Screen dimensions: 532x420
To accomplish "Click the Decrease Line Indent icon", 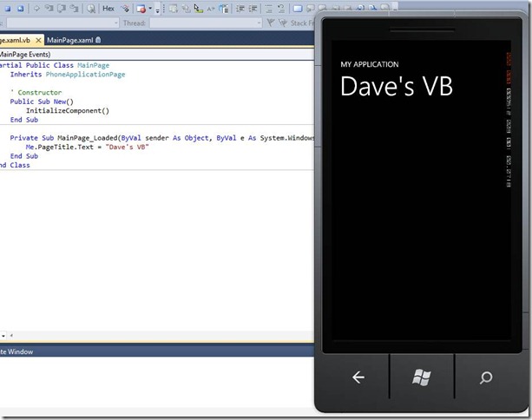I will [x=240, y=9].
